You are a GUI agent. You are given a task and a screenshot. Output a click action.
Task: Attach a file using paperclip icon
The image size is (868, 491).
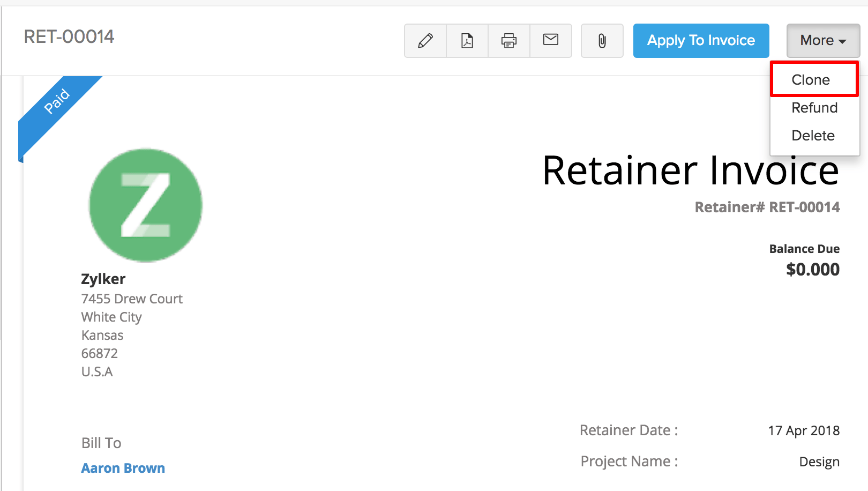602,41
